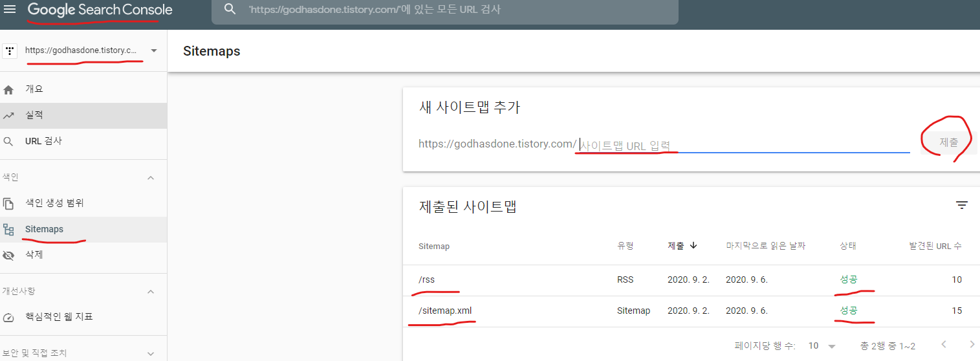Go to next page of sitemaps
This screenshot has height=361, width=980.
pyautogui.click(x=972, y=344)
